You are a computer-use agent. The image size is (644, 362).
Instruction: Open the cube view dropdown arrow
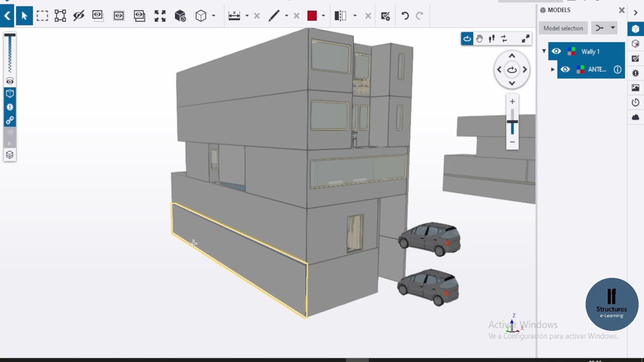(213, 16)
